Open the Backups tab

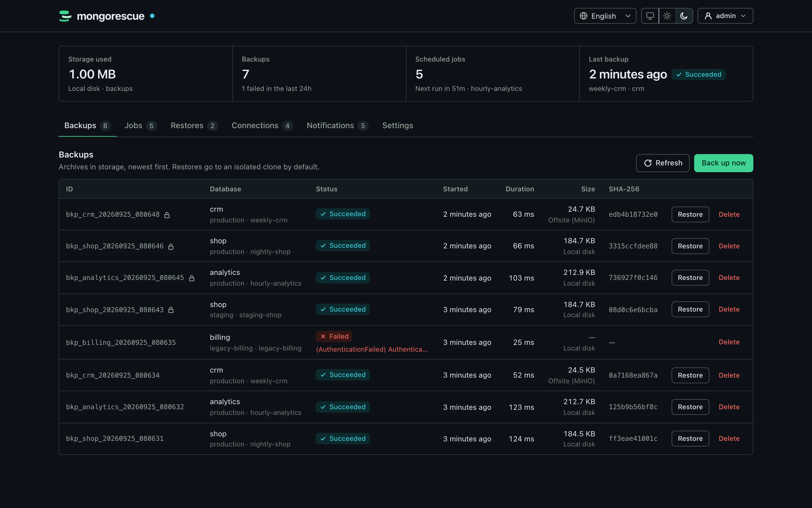88,125
